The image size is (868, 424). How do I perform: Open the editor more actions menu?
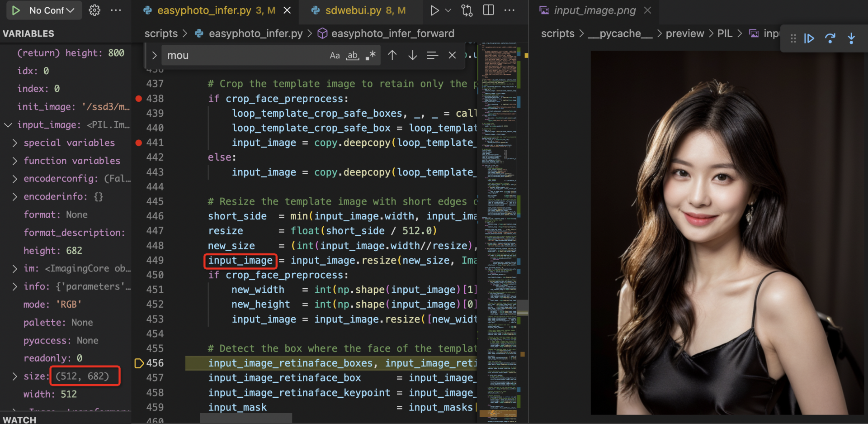[x=510, y=10]
